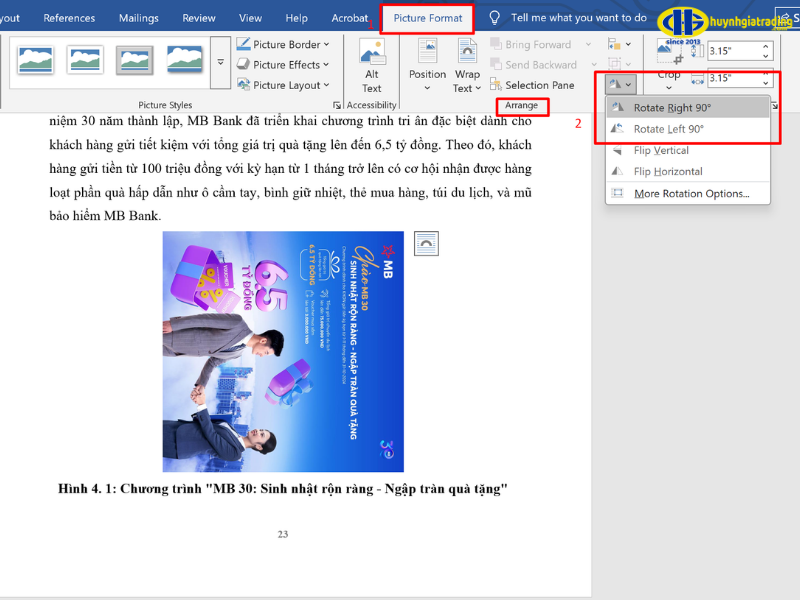Open More Rotation Options
Image resolution: width=800 pixels, height=600 pixels.
687,193
